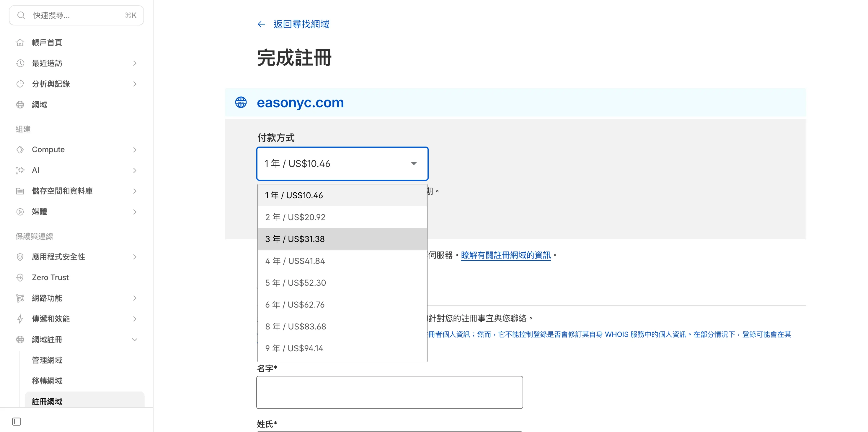The image size is (868, 432).
Task: Click the AI sparkle icon
Action: point(20,170)
